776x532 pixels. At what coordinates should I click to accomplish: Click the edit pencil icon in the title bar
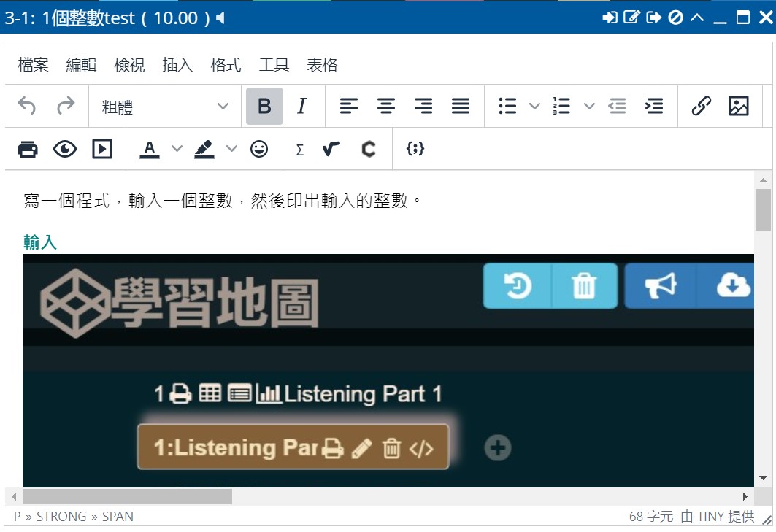(x=631, y=18)
